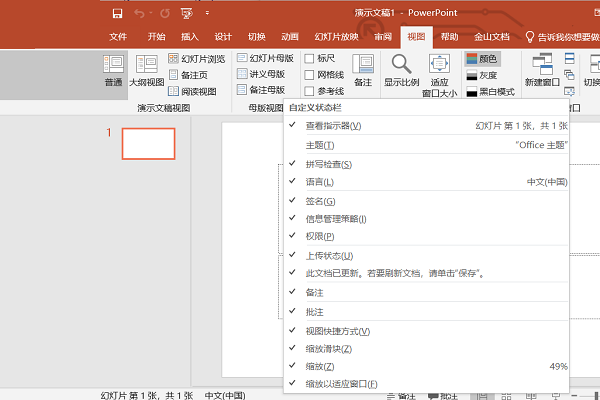
Task: Select the 普通 (Normal) view icon
Action: (x=113, y=70)
